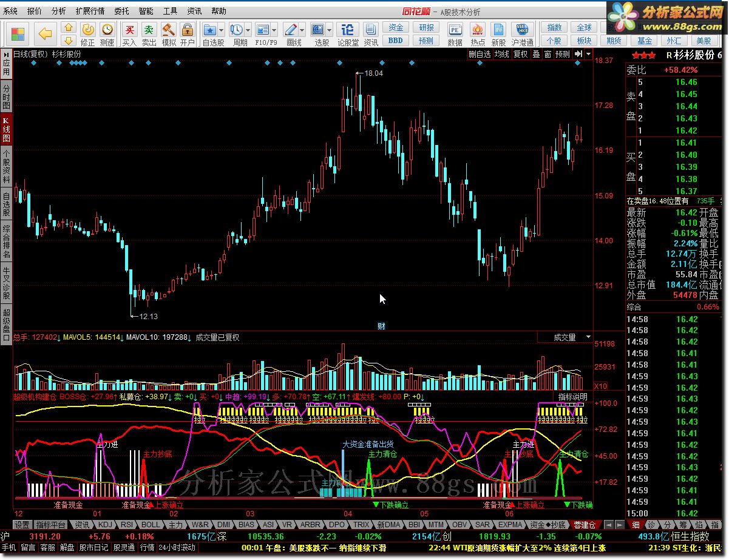729x560 pixels.
Task: Open the 修正 correction tool
Action: [x=88, y=34]
